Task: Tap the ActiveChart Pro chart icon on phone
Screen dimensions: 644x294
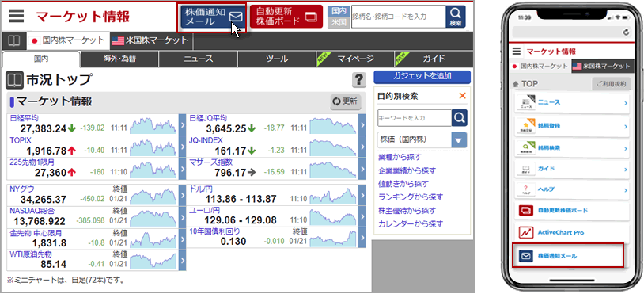Action: 525,232
